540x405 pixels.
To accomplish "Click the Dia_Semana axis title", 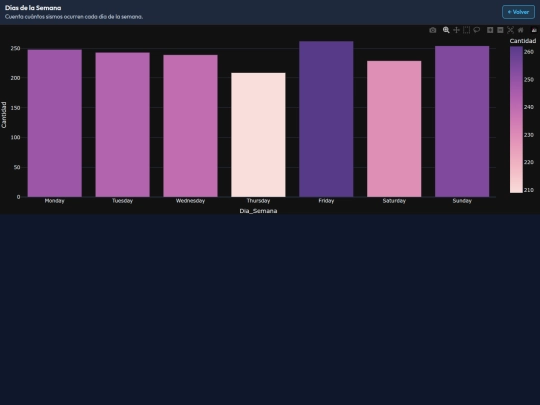I will click(258, 211).
